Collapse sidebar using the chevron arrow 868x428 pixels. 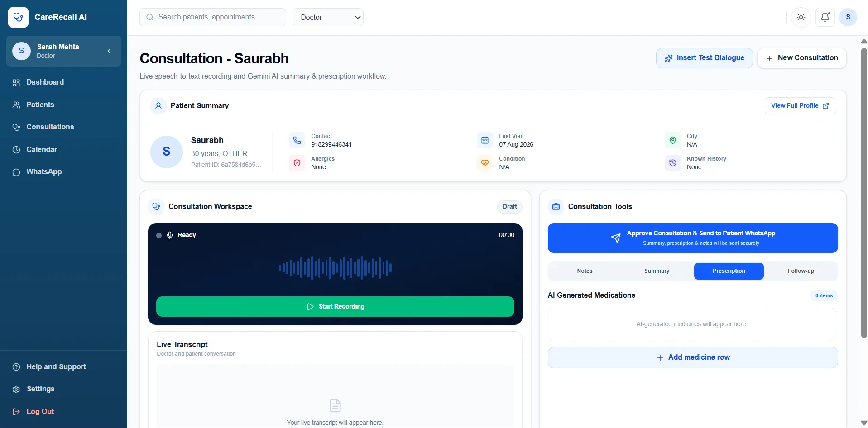coord(109,51)
